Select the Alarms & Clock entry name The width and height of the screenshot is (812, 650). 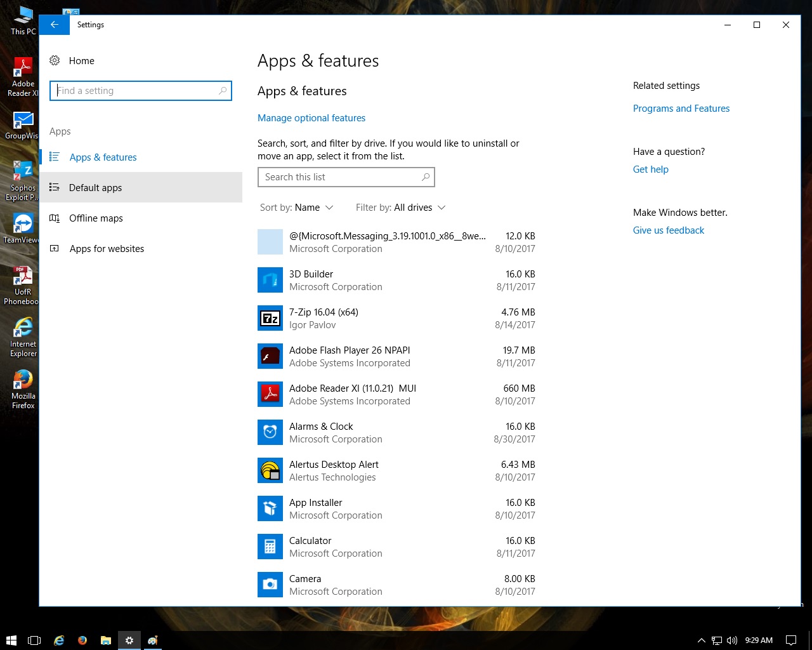(x=321, y=427)
